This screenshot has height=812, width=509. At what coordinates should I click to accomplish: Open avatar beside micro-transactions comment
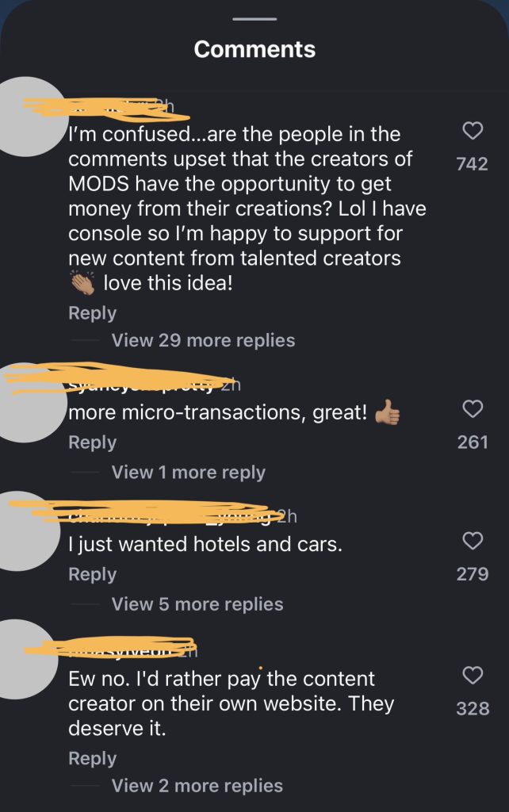(x=25, y=403)
